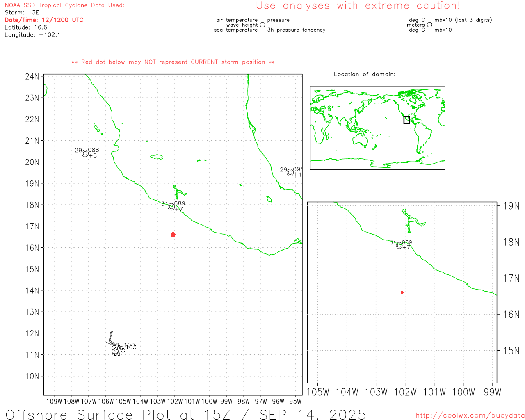Screen dimensions: 525x420
Task: Click station marker 089 in the zoomed inset map
Action: [399, 246]
